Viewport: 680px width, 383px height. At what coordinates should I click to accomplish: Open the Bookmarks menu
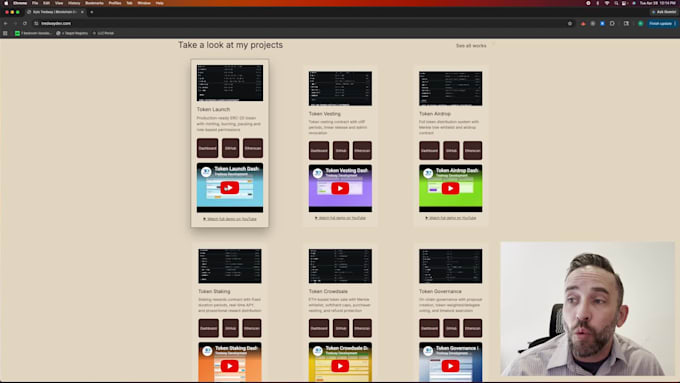point(94,3)
